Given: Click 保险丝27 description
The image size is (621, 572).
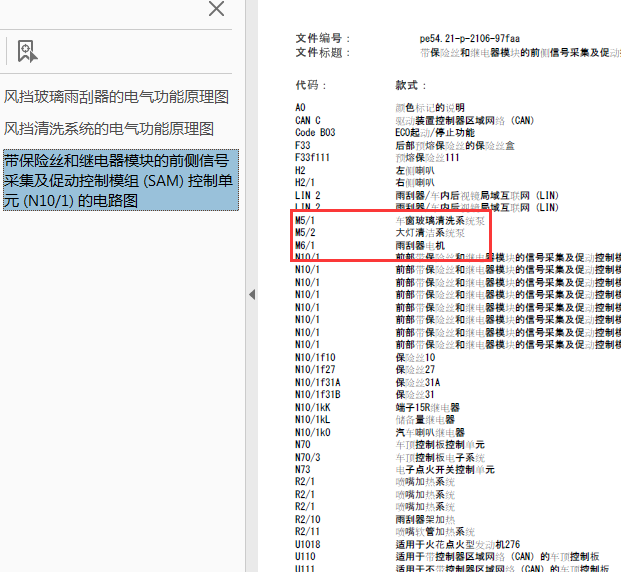Looking at the screenshot, I should [415, 370].
